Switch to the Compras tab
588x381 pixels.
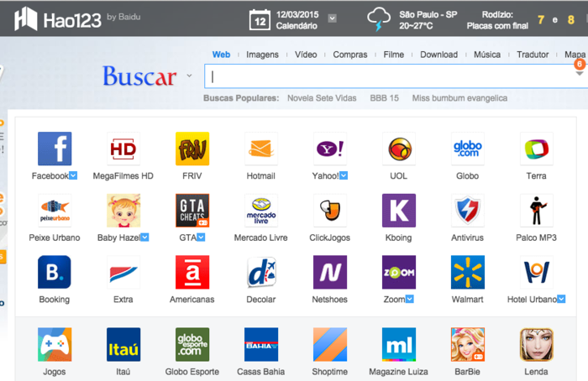coord(350,55)
